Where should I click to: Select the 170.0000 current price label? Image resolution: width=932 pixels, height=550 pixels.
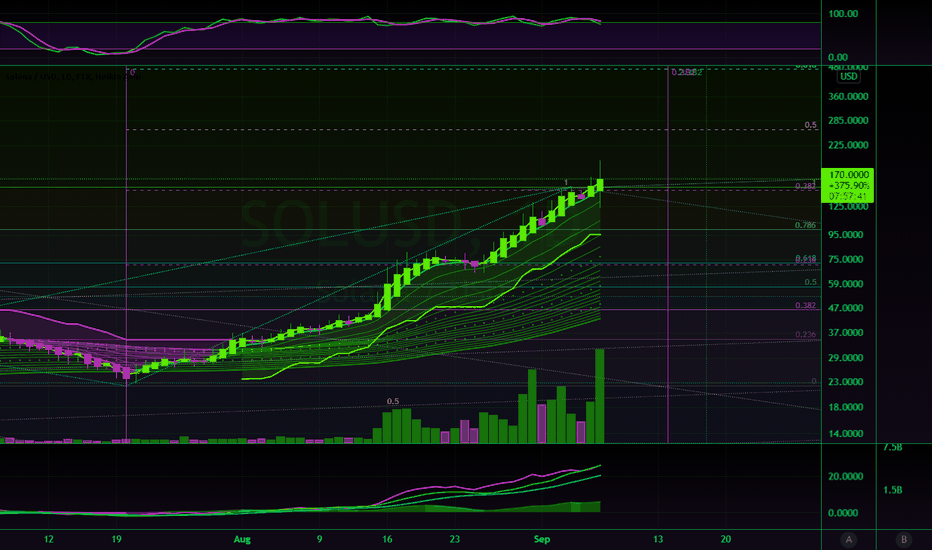[x=849, y=175]
